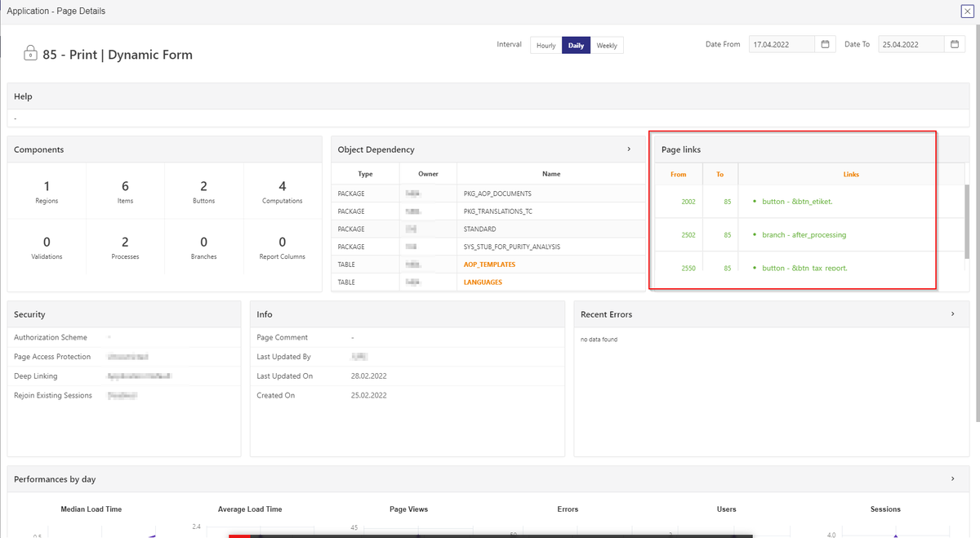The width and height of the screenshot is (980, 538).
Task: Click the Date From input field
Action: pyautogui.click(x=782, y=44)
